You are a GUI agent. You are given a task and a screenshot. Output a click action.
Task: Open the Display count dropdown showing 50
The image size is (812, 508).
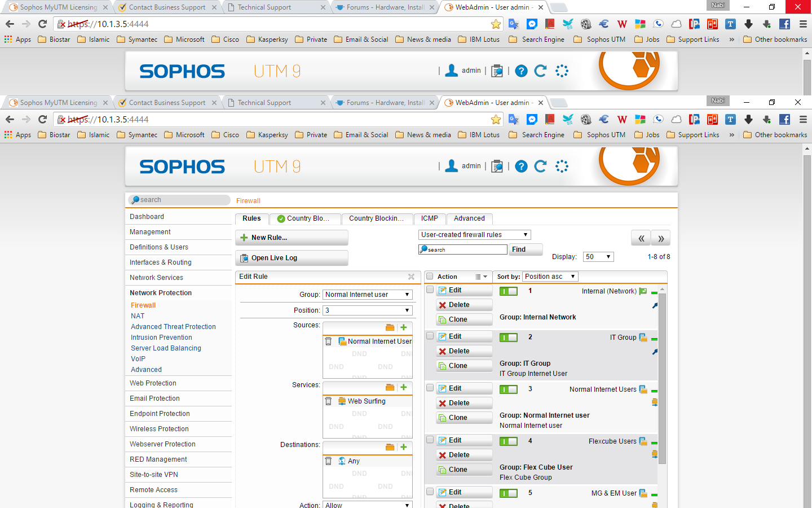pos(598,257)
